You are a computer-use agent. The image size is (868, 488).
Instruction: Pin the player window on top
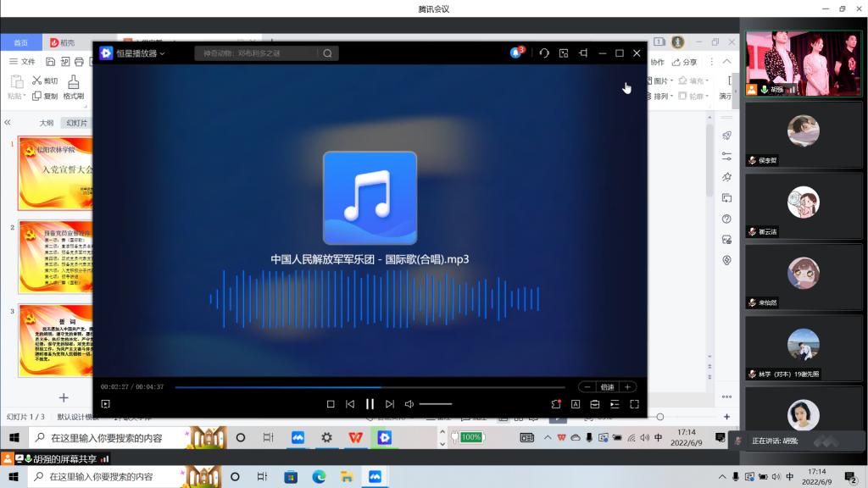pyautogui.click(x=583, y=53)
